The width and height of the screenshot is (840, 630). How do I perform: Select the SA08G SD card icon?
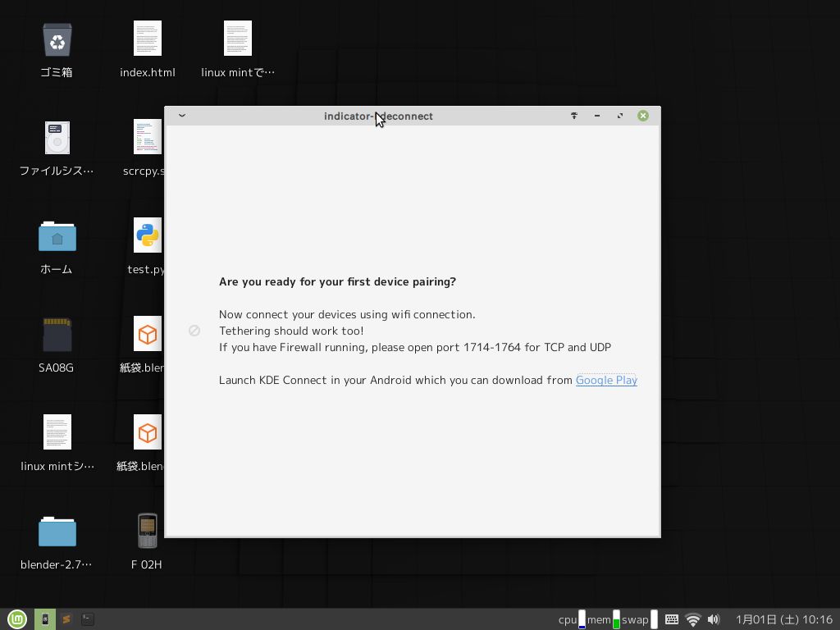click(57, 335)
